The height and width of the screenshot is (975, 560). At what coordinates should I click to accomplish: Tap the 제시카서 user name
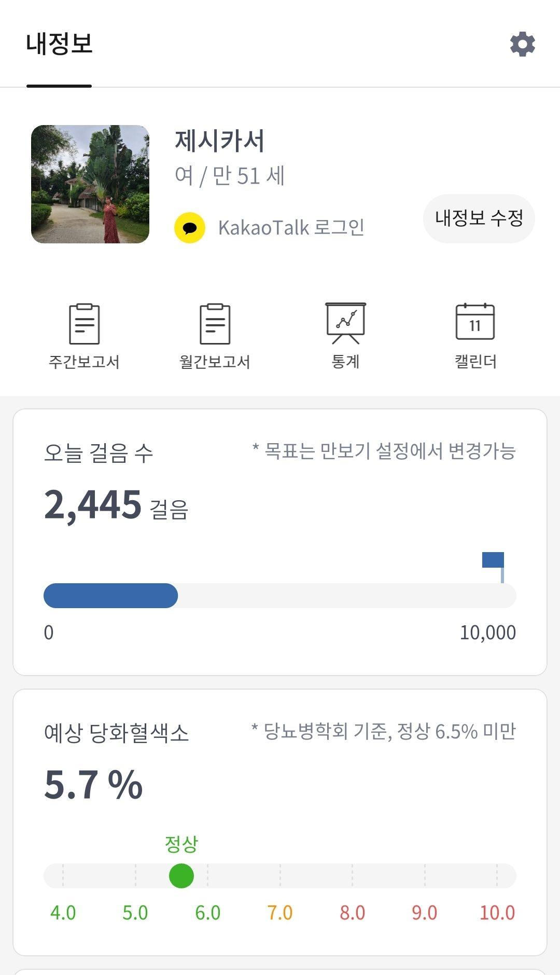(x=220, y=141)
